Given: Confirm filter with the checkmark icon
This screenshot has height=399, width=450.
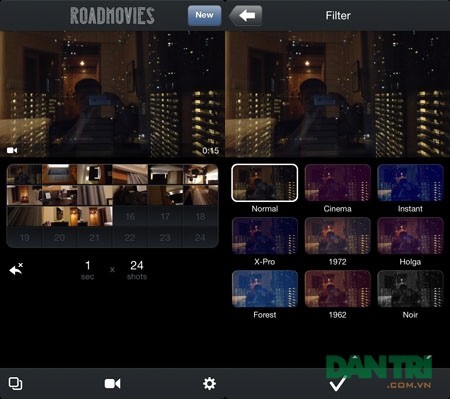Looking at the screenshot, I should click(x=338, y=384).
